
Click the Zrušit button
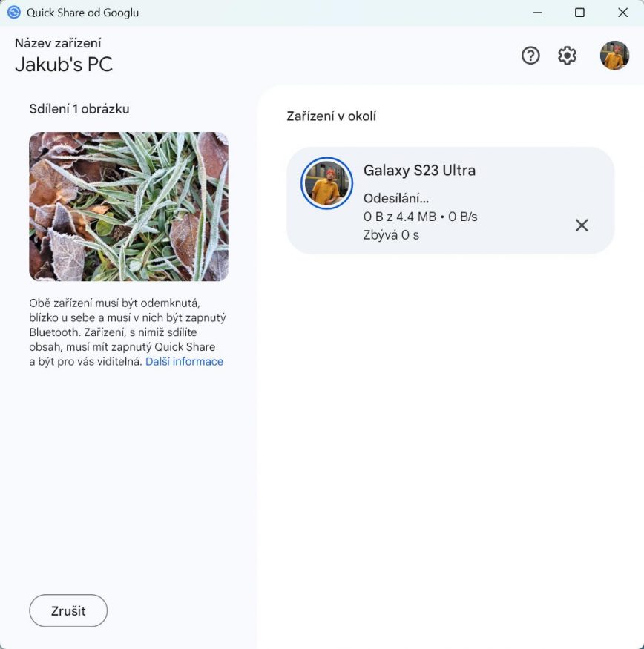click(68, 610)
